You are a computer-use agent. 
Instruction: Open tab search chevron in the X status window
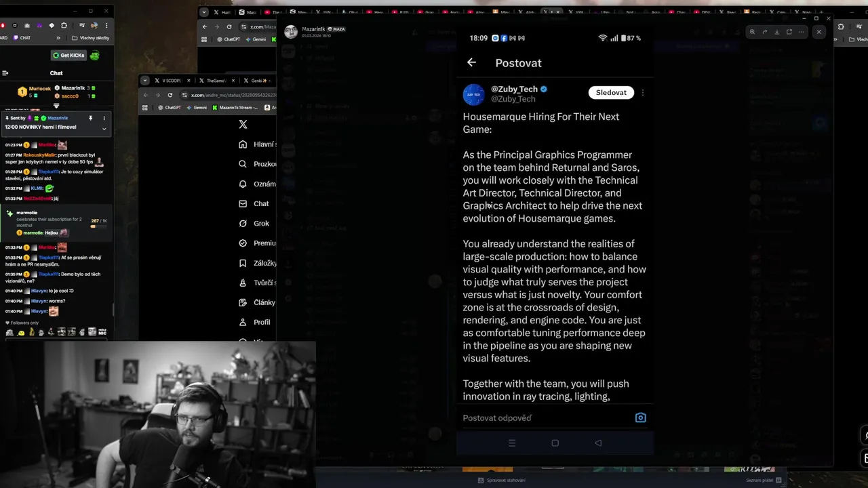point(144,81)
